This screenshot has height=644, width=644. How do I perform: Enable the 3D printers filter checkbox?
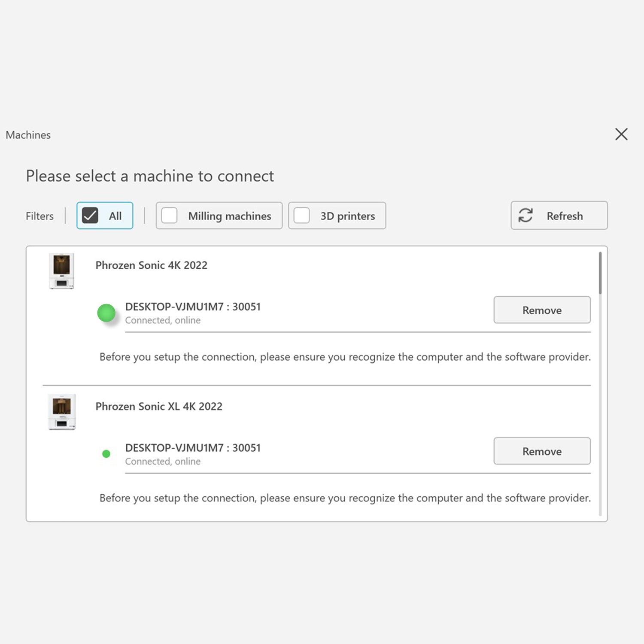[302, 216]
